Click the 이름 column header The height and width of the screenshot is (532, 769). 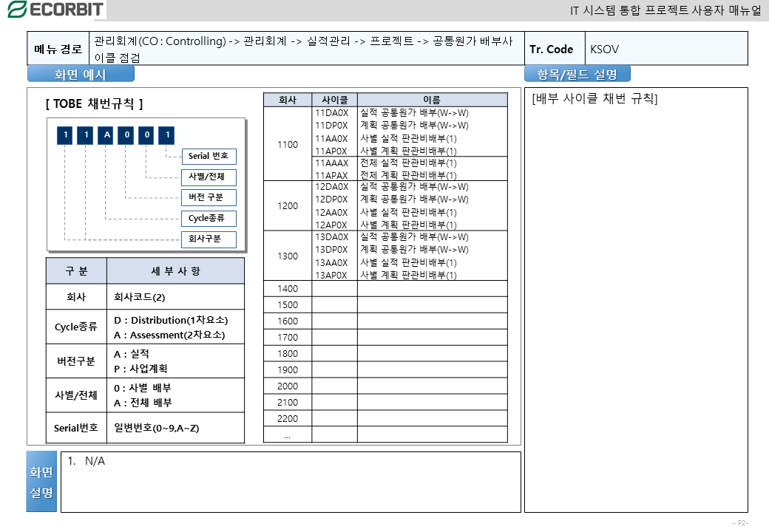(x=432, y=100)
